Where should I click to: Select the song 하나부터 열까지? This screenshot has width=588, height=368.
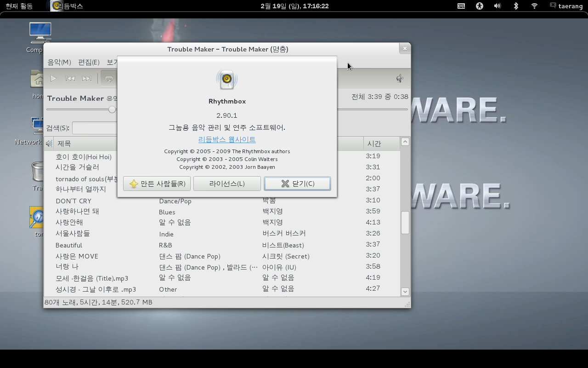click(x=81, y=189)
